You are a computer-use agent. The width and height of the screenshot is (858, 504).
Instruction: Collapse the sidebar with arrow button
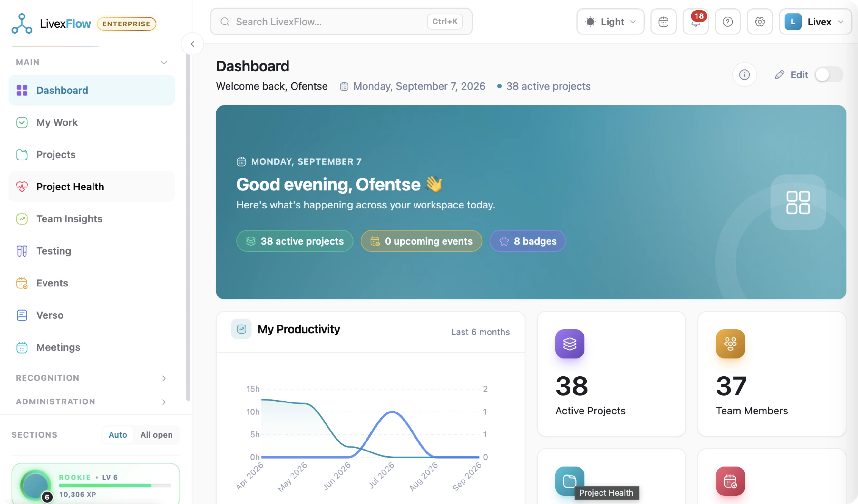pos(192,44)
